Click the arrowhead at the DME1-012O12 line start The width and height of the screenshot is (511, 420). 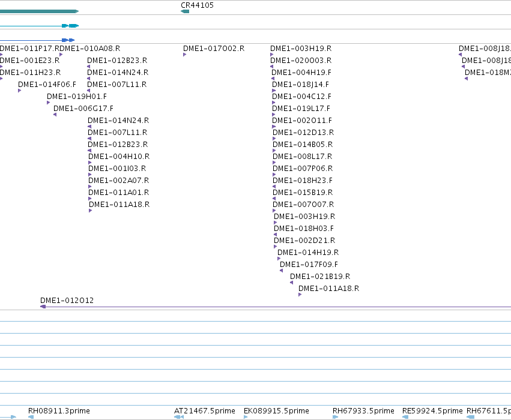pos(43,307)
